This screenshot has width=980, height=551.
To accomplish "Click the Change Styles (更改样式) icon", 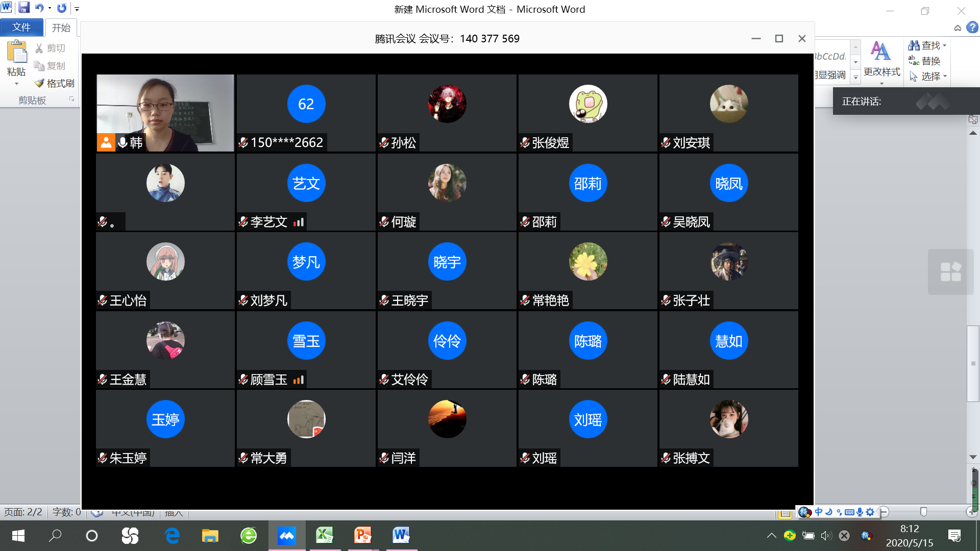I will [881, 52].
